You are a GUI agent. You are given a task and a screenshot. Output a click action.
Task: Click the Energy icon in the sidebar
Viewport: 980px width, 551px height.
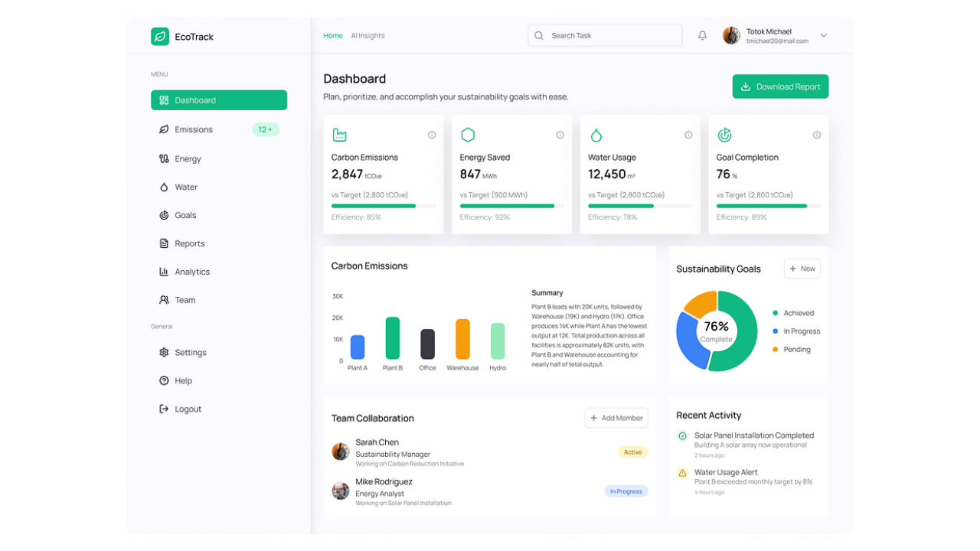(164, 158)
